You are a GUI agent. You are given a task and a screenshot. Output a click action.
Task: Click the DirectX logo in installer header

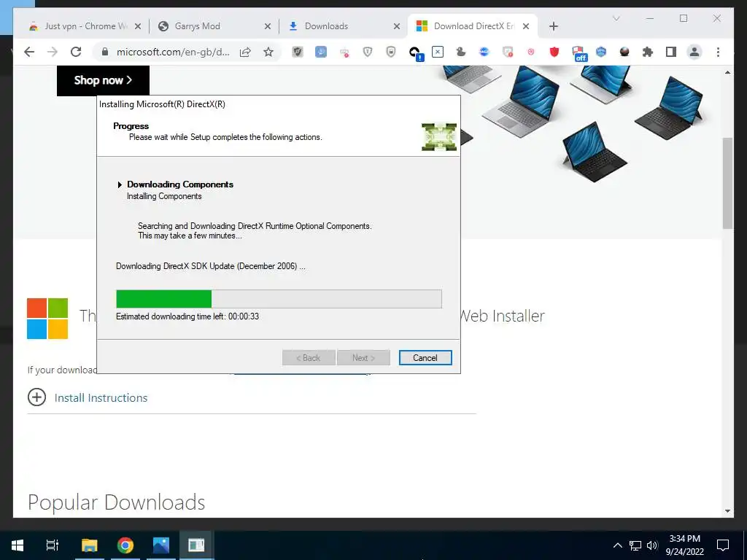pos(438,136)
